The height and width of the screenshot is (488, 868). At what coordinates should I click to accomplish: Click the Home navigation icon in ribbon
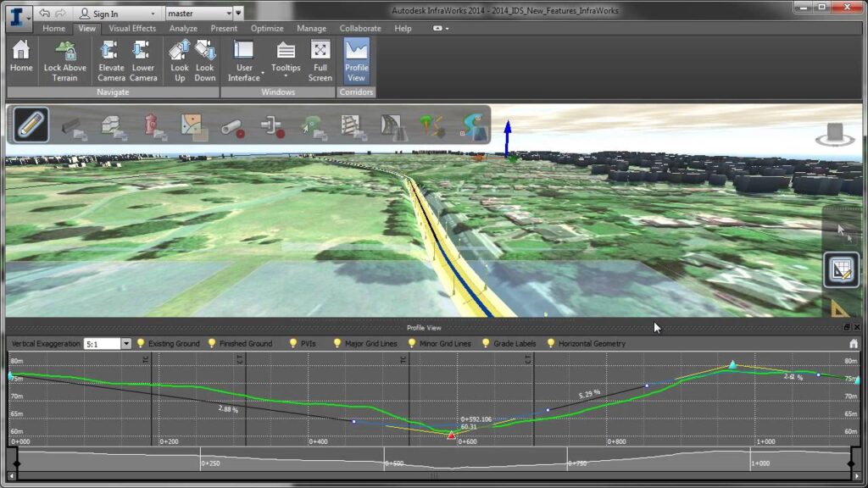point(21,57)
